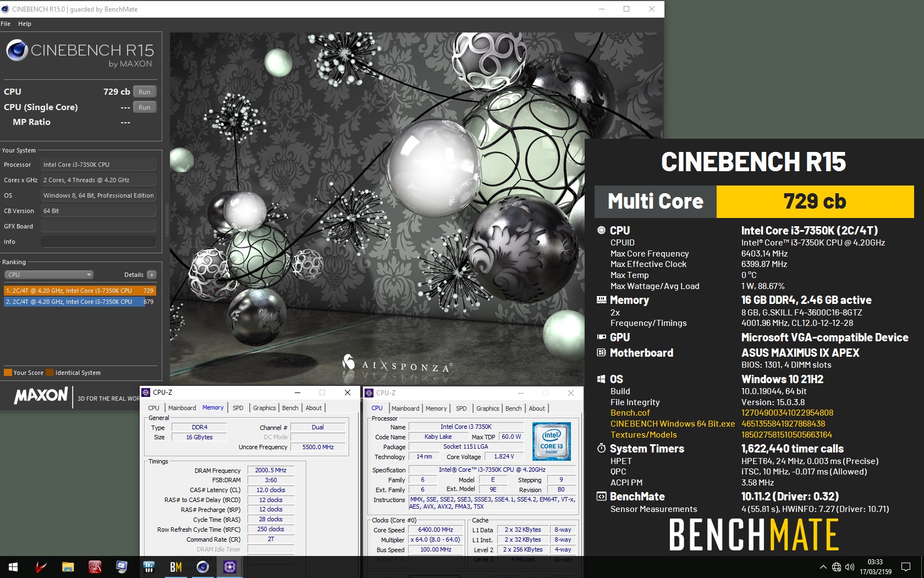The image size is (924, 578).
Task: Click the GFX Board field
Action: point(98,226)
